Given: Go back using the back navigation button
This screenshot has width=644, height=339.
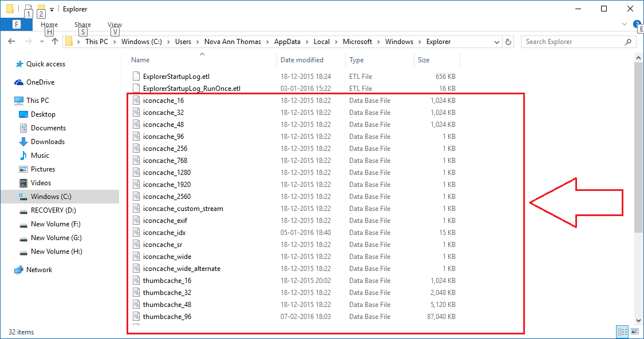Looking at the screenshot, I should 11,41.
